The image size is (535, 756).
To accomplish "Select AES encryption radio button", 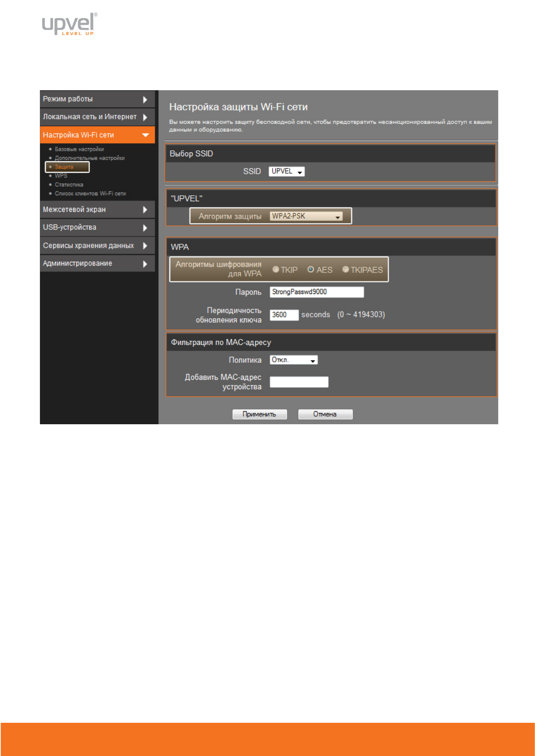I will (x=311, y=269).
